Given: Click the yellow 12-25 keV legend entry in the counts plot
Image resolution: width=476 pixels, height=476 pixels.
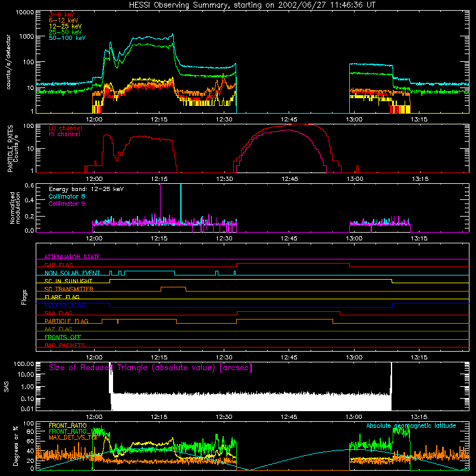Looking at the screenshot, I should pos(65,26).
